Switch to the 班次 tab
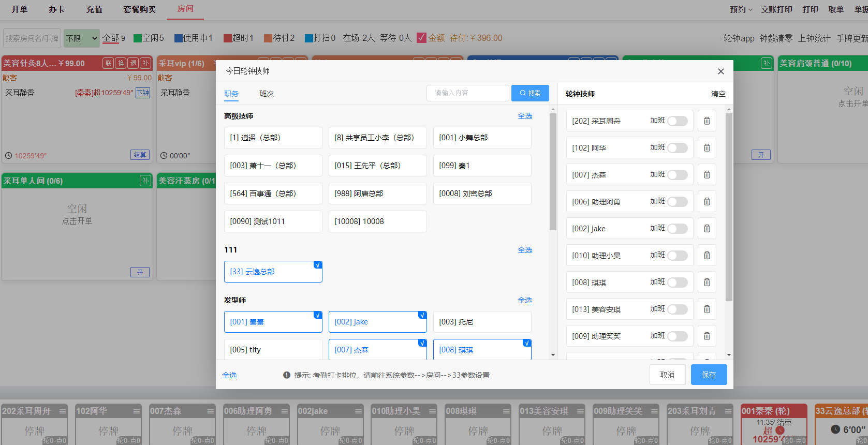 click(x=267, y=94)
